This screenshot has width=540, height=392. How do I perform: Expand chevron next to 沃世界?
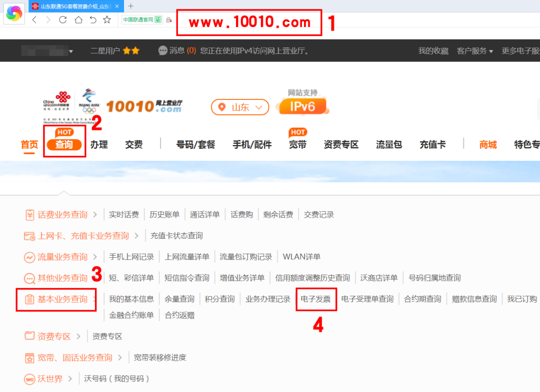70,379
